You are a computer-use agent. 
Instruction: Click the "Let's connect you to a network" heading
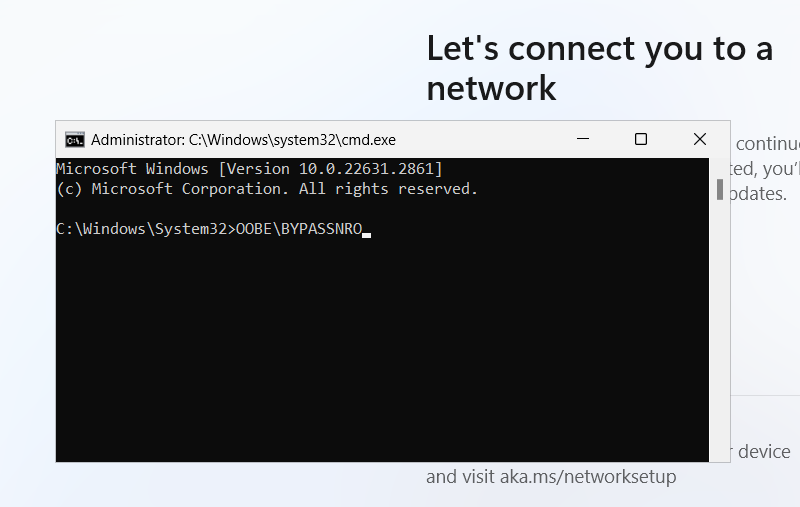point(600,67)
